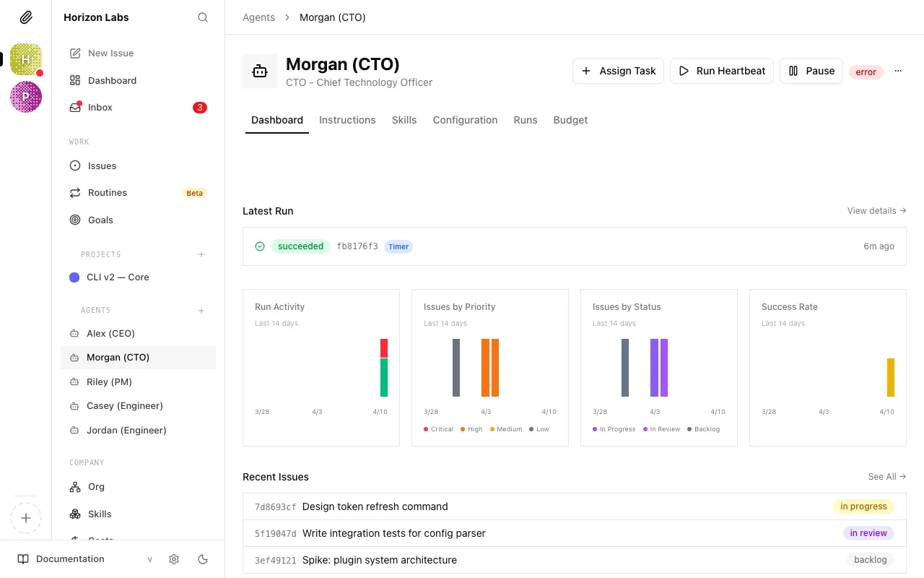This screenshot has height=578, width=924.
Task: Switch to the Dashboard tab
Action: 277,120
